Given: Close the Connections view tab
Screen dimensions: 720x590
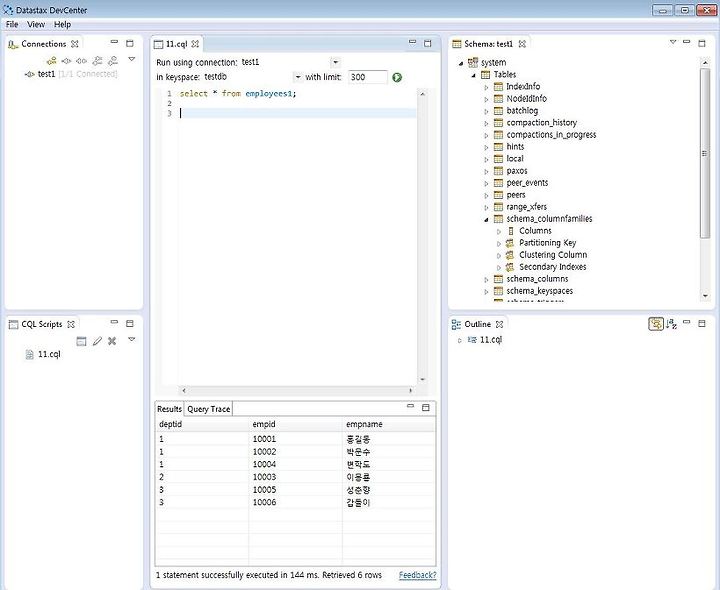Looking at the screenshot, I should pyautogui.click(x=74, y=44).
